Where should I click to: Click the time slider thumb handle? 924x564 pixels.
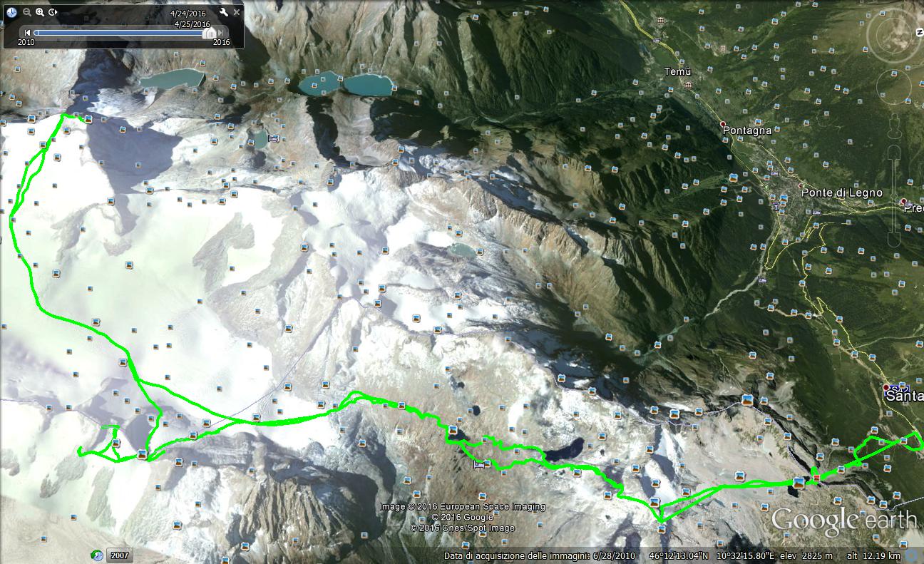click(210, 33)
